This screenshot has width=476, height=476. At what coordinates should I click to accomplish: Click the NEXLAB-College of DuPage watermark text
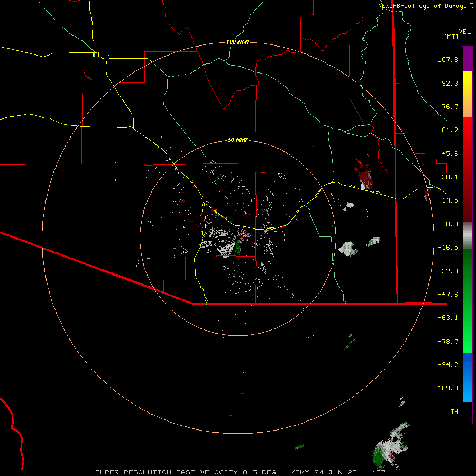pyautogui.click(x=426, y=6)
